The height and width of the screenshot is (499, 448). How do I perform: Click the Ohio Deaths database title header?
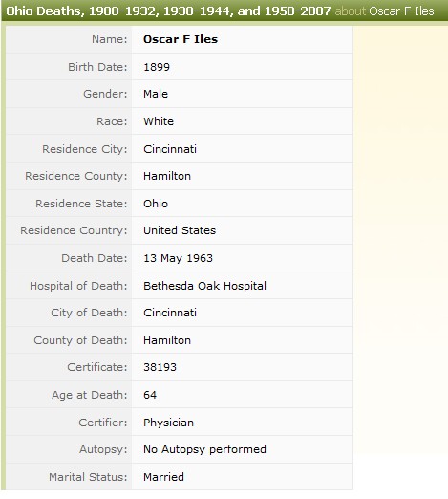point(168,11)
